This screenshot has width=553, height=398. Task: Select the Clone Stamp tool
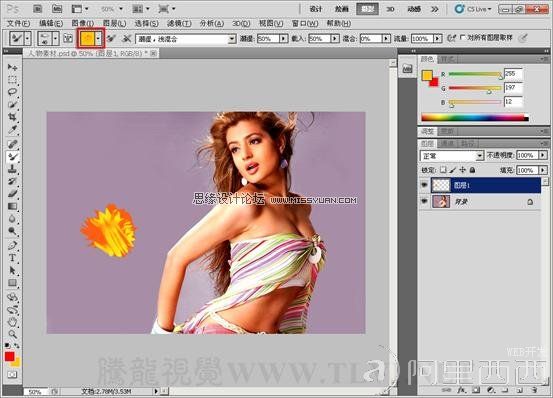[12, 169]
